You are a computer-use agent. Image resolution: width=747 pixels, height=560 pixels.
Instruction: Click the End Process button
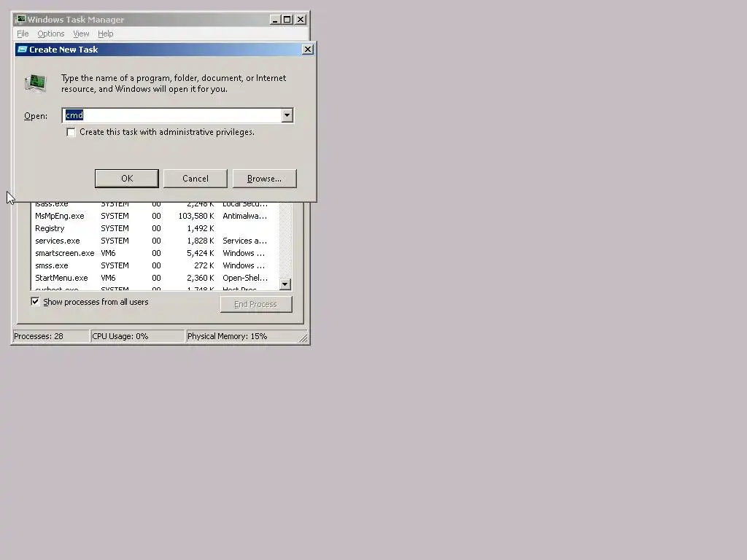pos(256,304)
